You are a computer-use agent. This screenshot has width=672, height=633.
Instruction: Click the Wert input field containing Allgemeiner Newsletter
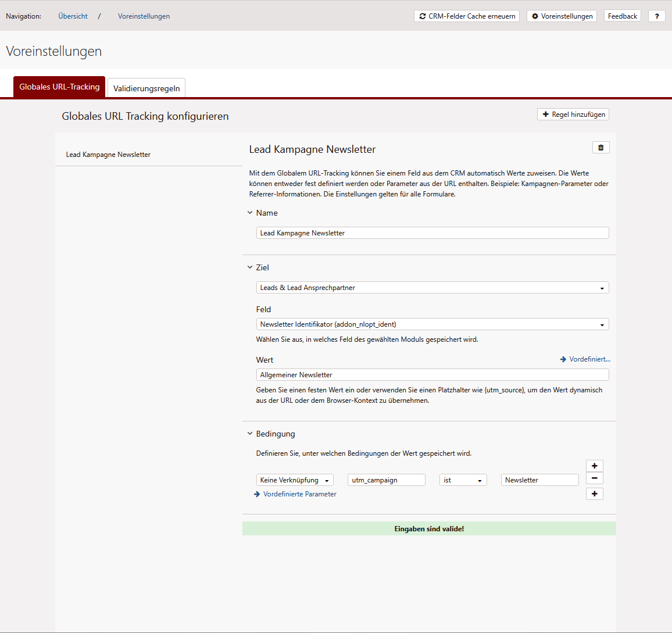click(432, 375)
